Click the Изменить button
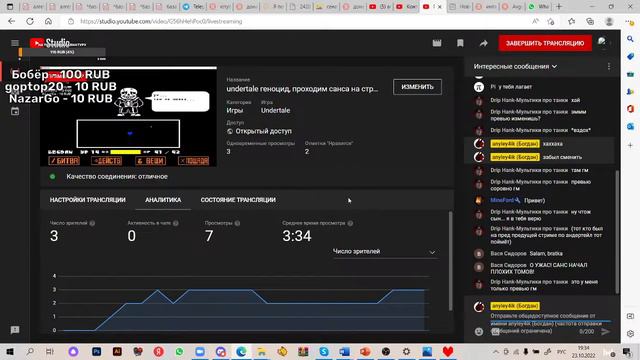The height and width of the screenshot is (360, 640). 417,87
